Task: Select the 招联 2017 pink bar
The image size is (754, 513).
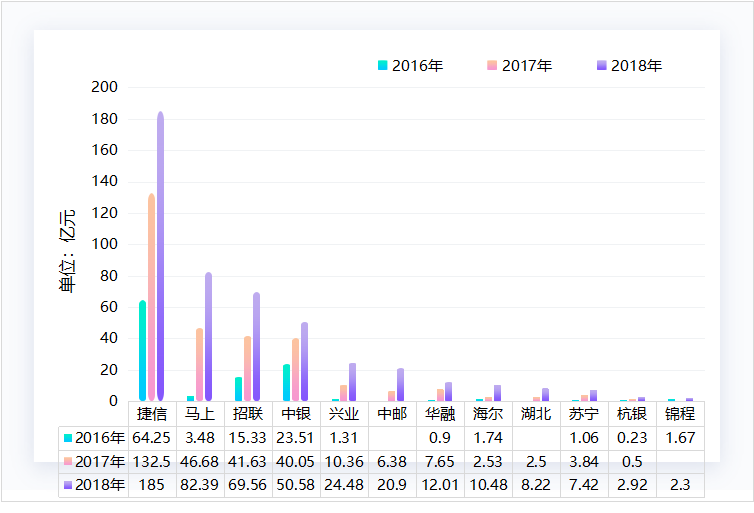Action: [247, 368]
